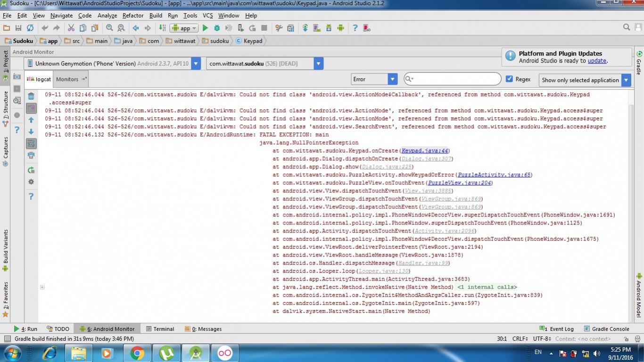Screen dimensions: 644x362
Task: Open the VCS menu
Action: 208,16
